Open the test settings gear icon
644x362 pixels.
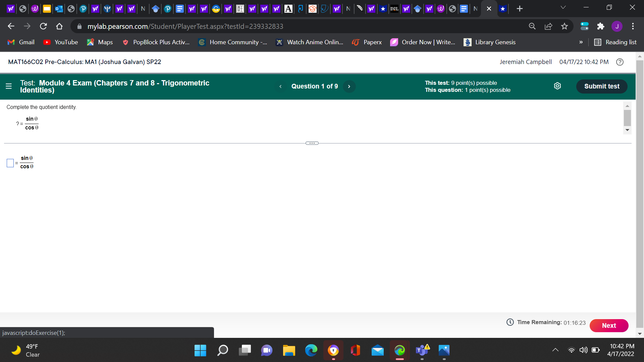(x=557, y=86)
